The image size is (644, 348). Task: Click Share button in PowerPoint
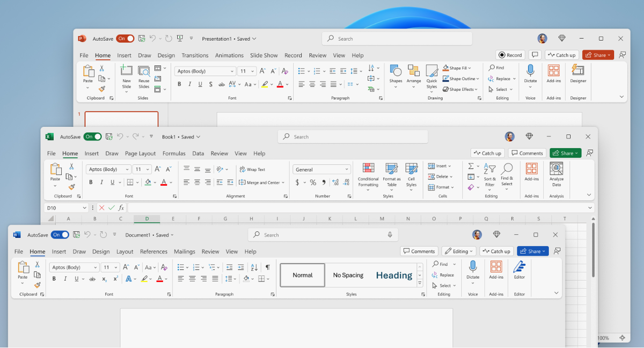(x=598, y=55)
